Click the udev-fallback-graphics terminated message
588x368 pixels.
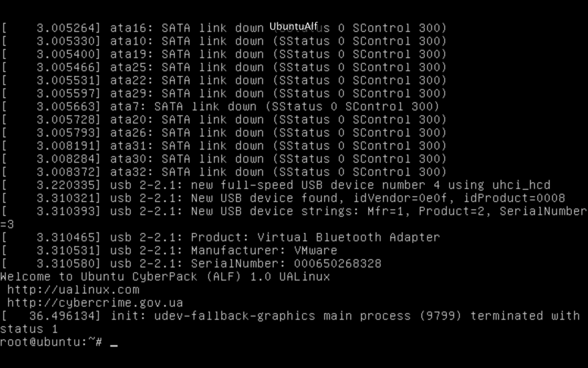pyautogui.click(x=345, y=316)
